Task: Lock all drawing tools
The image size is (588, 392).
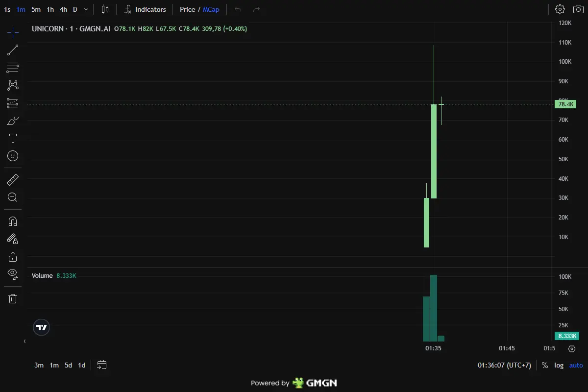Action: pyautogui.click(x=13, y=257)
